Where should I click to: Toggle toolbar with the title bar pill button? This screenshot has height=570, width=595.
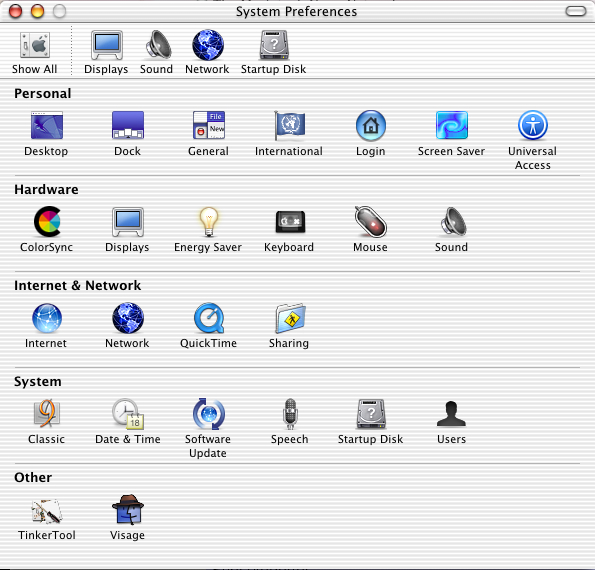click(x=576, y=11)
